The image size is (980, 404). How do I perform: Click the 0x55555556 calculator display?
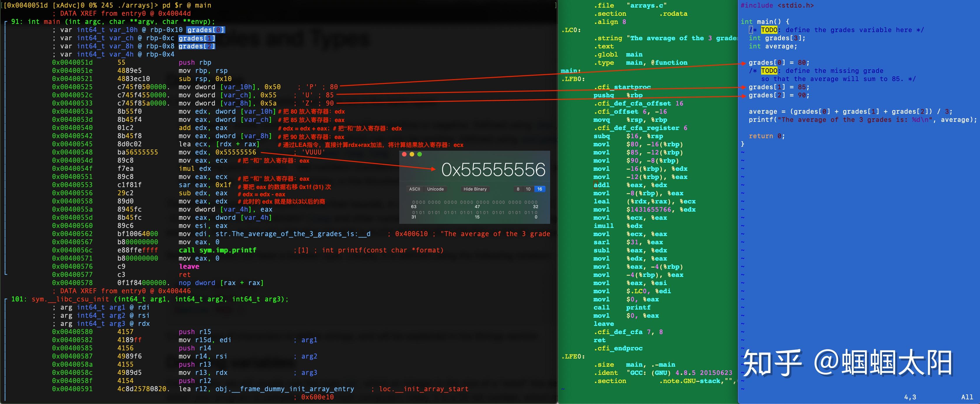pyautogui.click(x=493, y=170)
